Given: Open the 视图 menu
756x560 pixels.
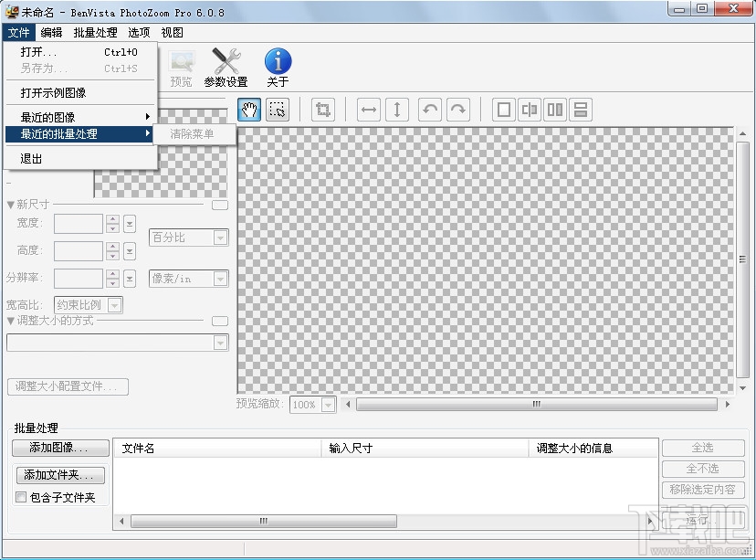Looking at the screenshot, I should pyautogui.click(x=172, y=32).
